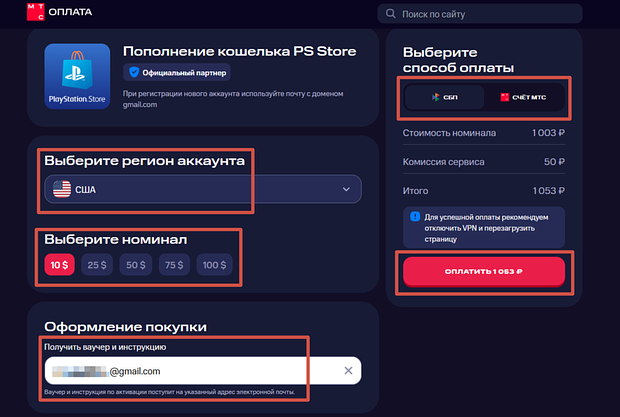620x417 pixels.
Task: Select the 25 $ denomination
Action: coord(97,265)
